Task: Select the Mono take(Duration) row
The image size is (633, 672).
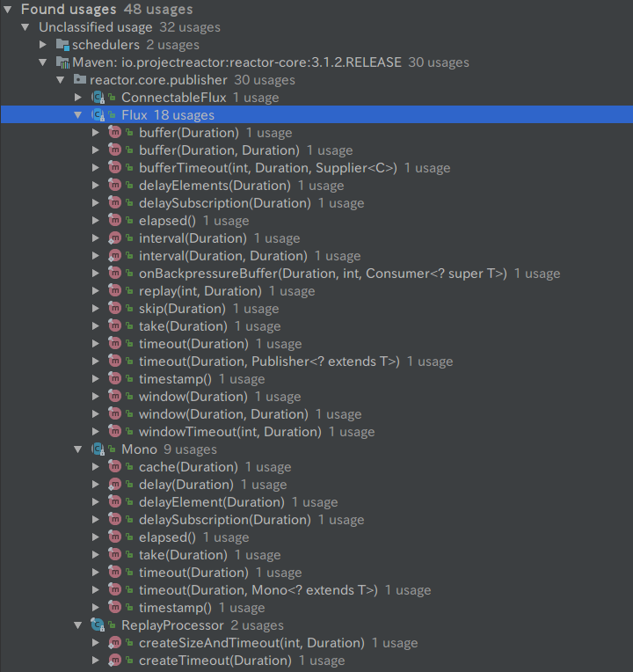Action: (x=316, y=554)
